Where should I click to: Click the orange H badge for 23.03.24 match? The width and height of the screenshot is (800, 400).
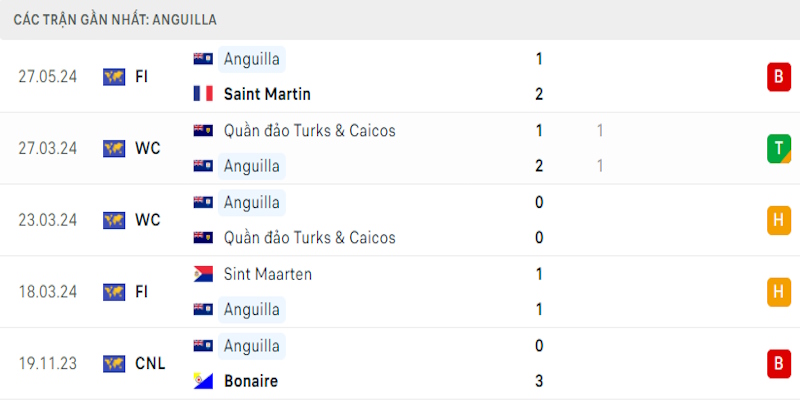779,220
